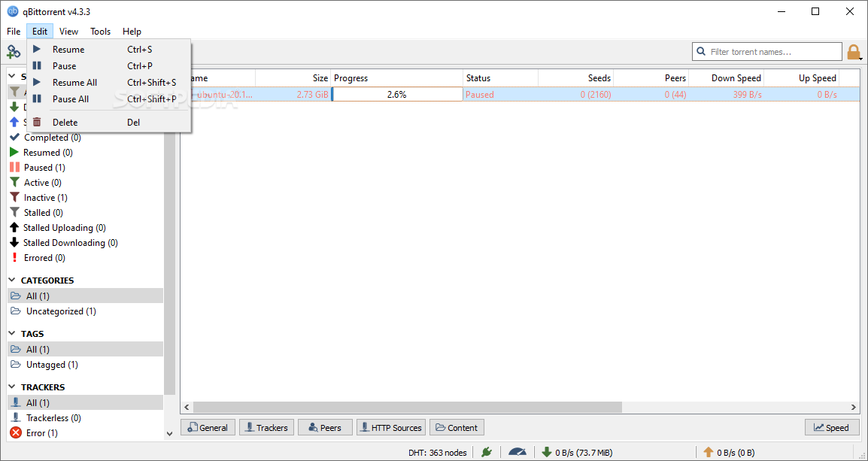Viewport: 868px width, 461px height.
Task: Open the View menu
Action: click(x=68, y=32)
